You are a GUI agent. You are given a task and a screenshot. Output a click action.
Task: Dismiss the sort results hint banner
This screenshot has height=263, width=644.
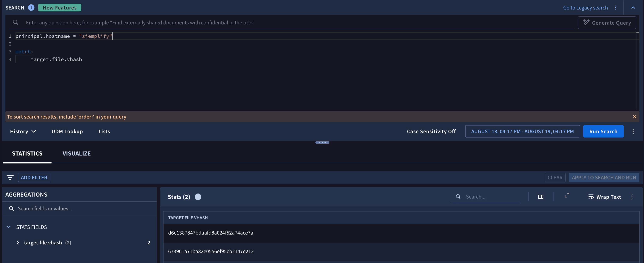635,117
